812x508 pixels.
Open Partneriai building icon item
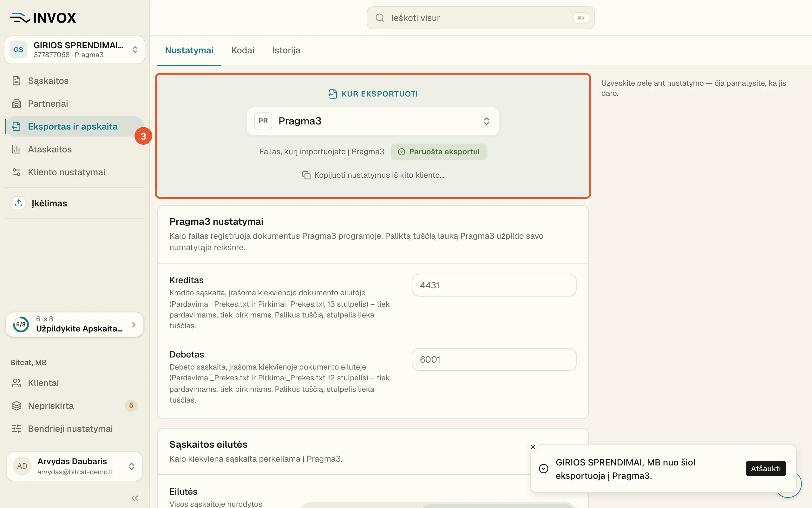point(75,104)
